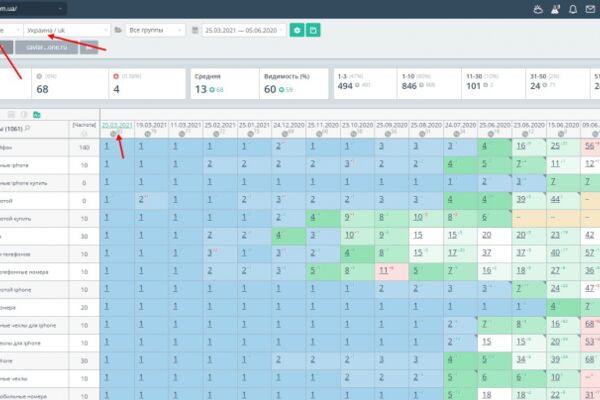Click the round icon under 24.12.2020
The image size is (600, 400).
(285, 134)
